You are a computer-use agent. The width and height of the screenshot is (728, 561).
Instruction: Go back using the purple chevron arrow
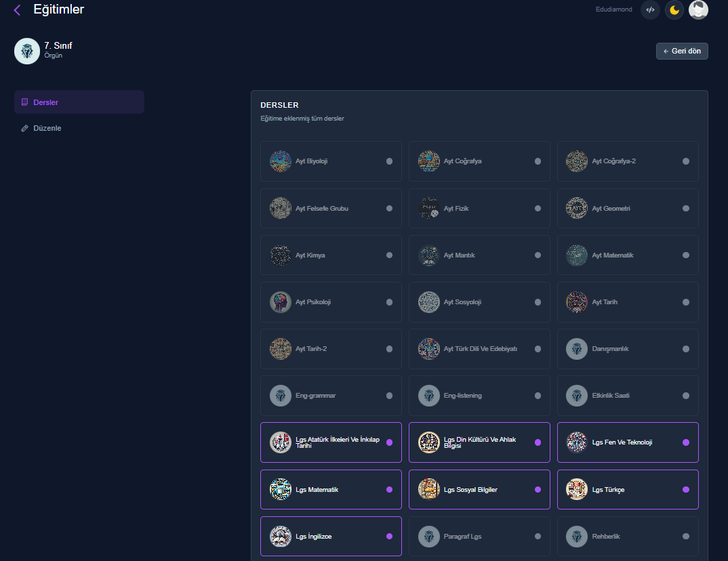point(17,9)
